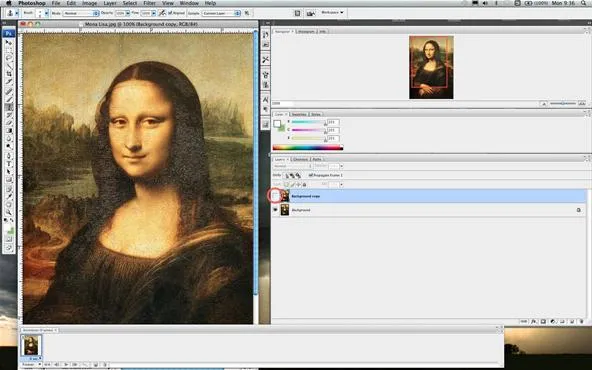Toggle lock all in Layers panel
Viewport: 592px width, 370px height.
coord(304,185)
